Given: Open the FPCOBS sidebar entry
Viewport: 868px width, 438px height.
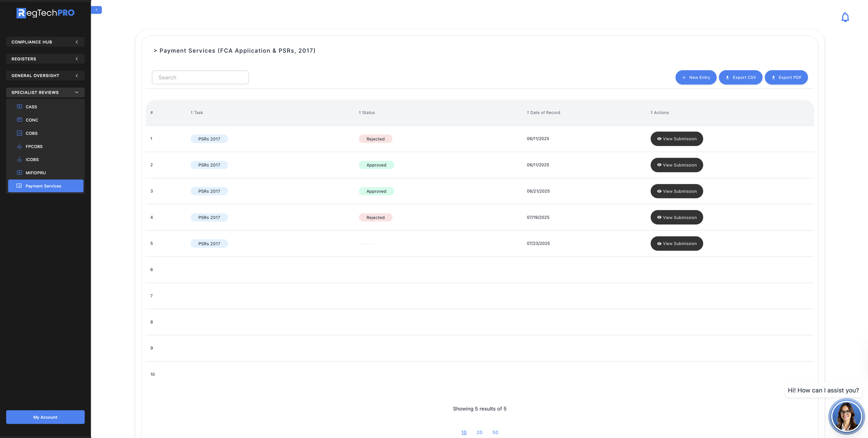Looking at the screenshot, I should click(34, 146).
